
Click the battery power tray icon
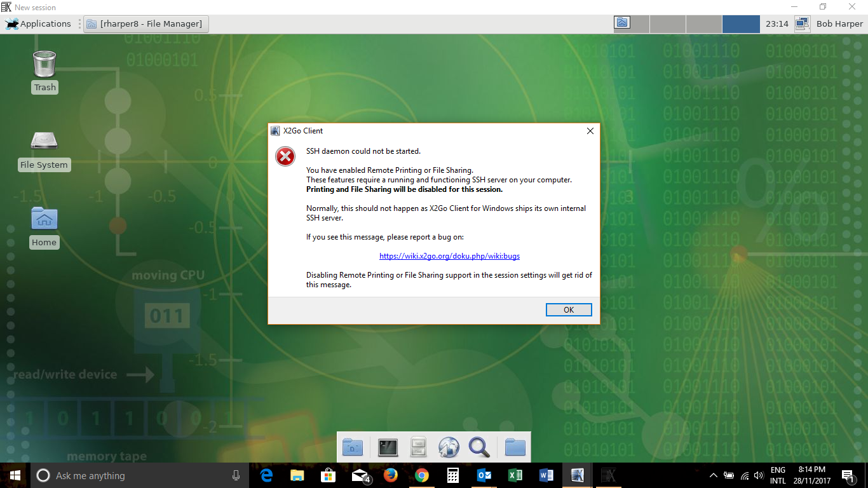coord(729,475)
